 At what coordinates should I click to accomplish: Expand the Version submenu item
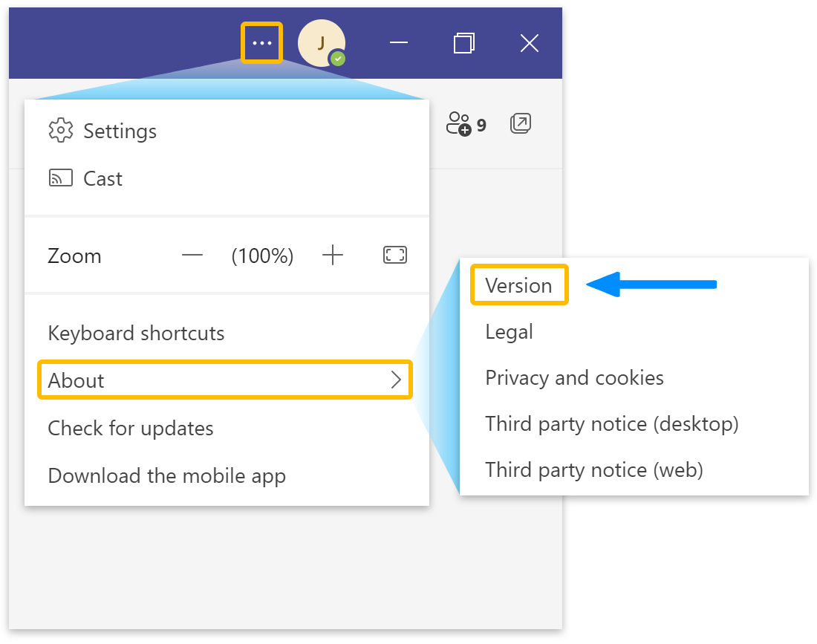518,284
